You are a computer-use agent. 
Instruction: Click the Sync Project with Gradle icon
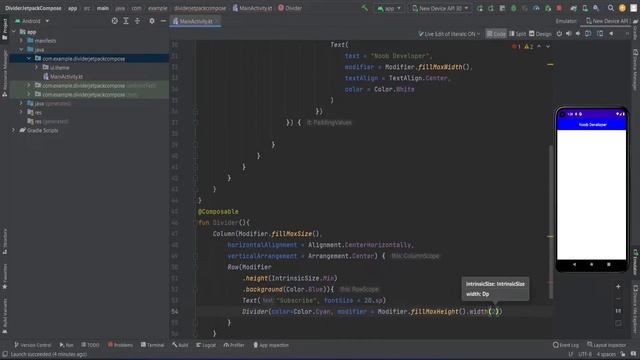[x=573, y=8]
